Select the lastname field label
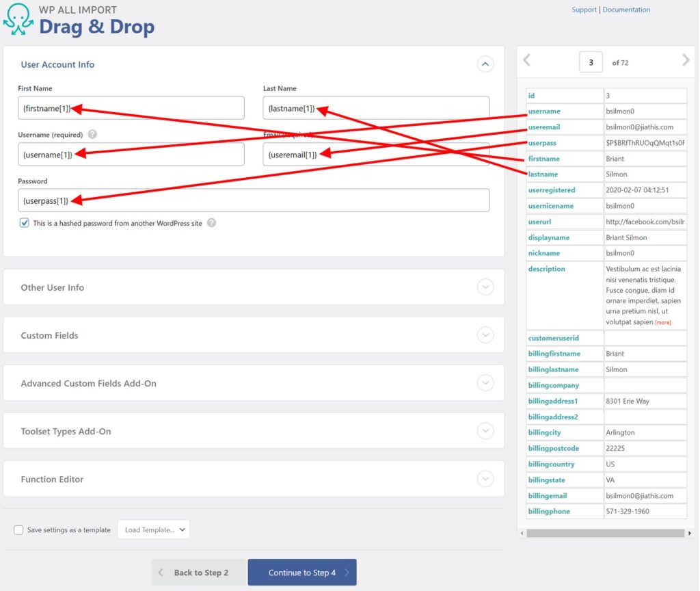Image resolution: width=700 pixels, height=591 pixels. (x=543, y=174)
